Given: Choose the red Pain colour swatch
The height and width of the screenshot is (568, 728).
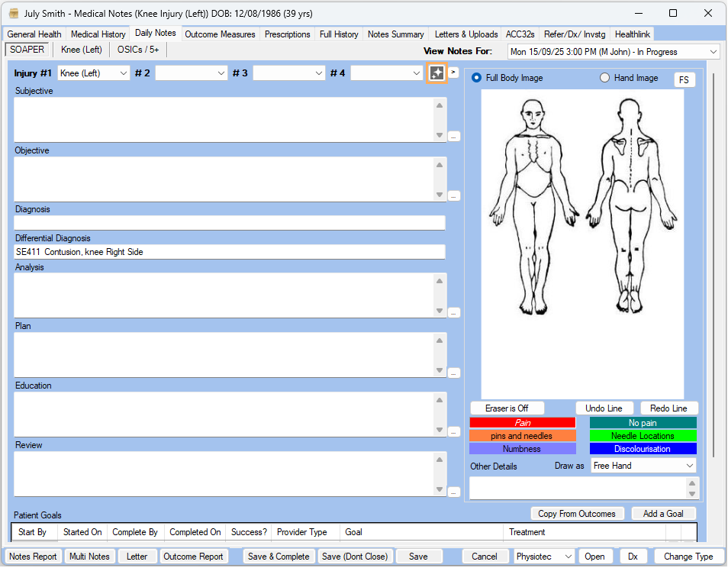Looking at the screenshot, I should (522, 423).
